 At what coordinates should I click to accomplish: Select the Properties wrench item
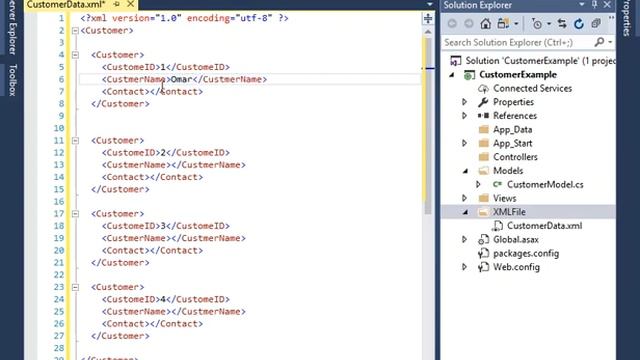[513, 102]
